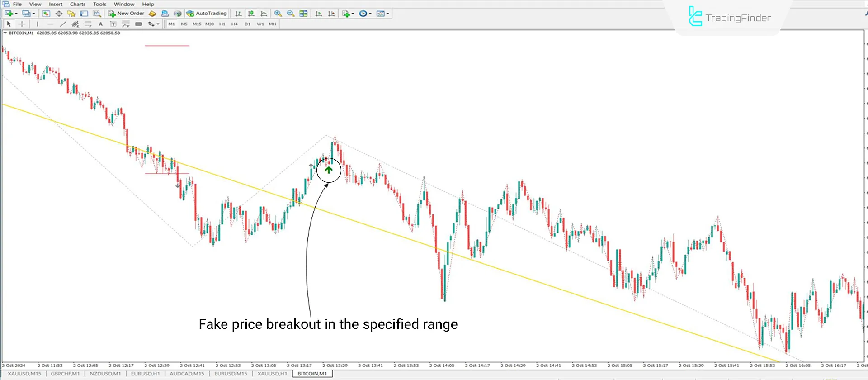868x380 pixels.
Task: Open the View menu
Action: pyautogui.click(x=35, y=4)
